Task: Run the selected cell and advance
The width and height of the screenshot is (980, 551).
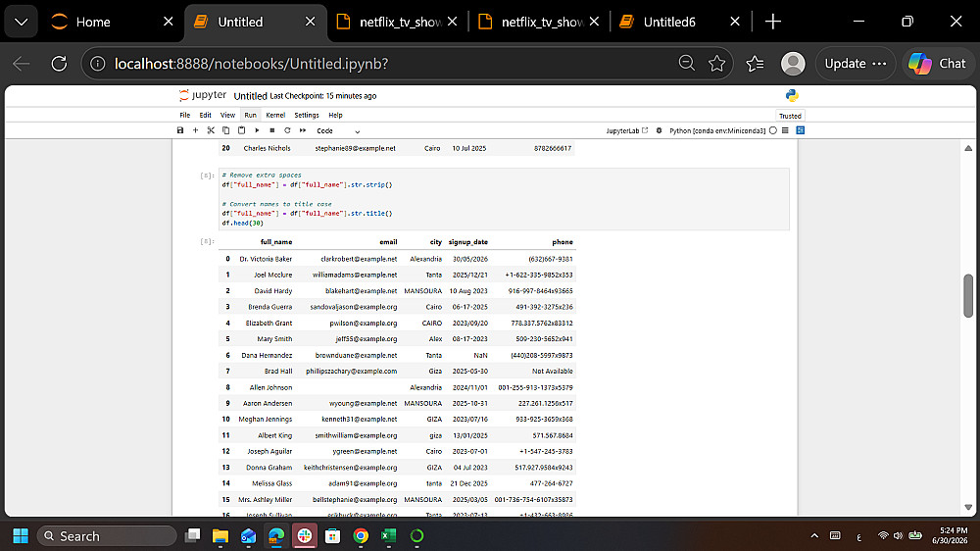Action: [x=257, y=130]
